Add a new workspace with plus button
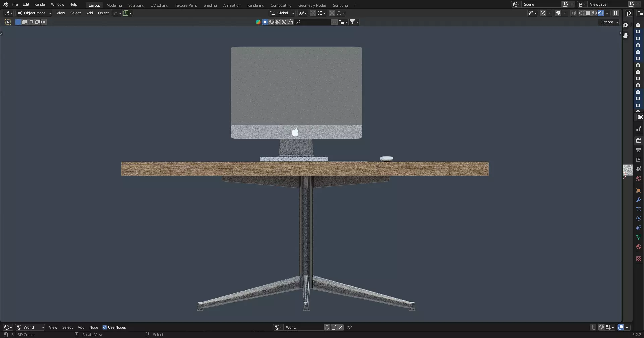Screen dimensions: 644x338 (355, 5)
